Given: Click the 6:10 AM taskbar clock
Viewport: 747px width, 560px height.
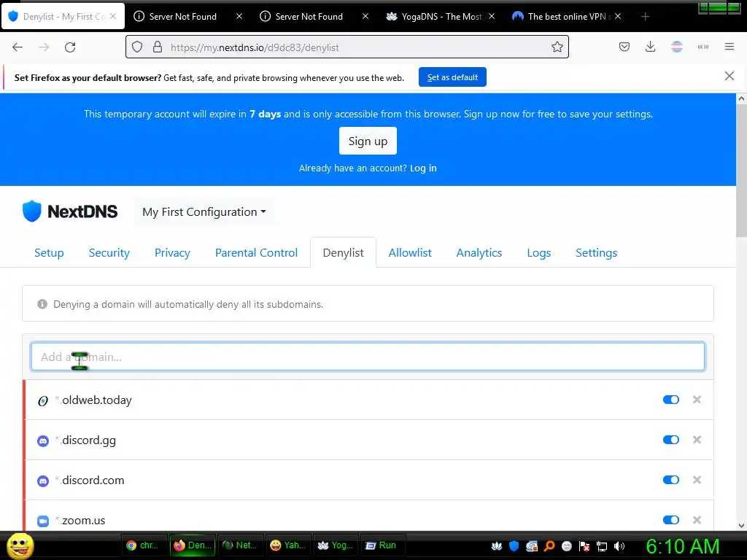Looking at the screenshot, I should (x=683, y=546).
